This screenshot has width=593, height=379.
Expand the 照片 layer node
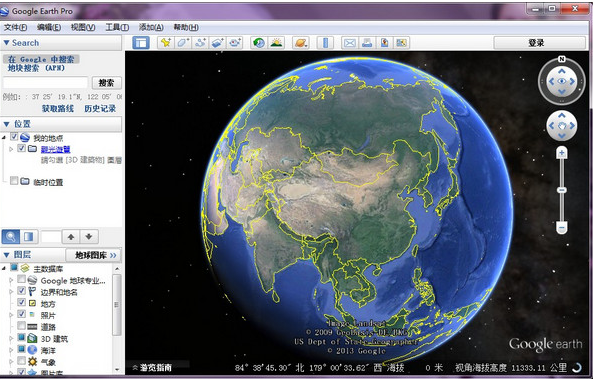point(11,315)
